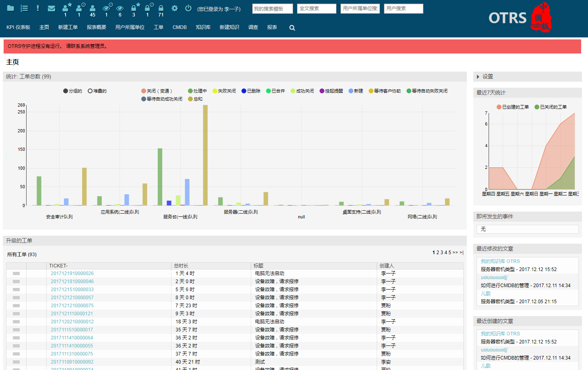Open ticket 2017121910000026 link
The width and height of the screenshot is (588, 370).
(x=72, y=273)
